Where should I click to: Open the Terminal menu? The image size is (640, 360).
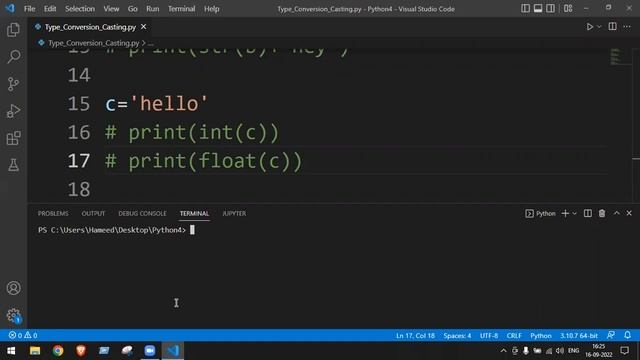coord(182,9)
